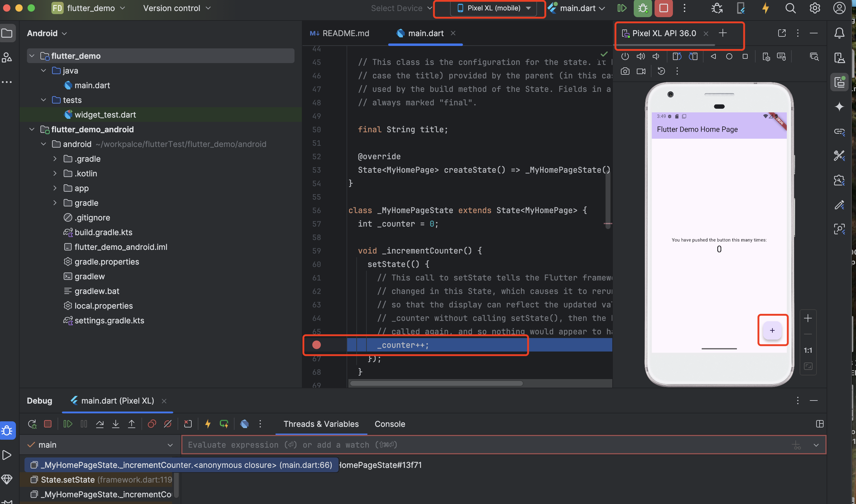The image size is (856, 504).
Task: Toggle Mute Breakpoints in Debug toolbar
Action: tap(168, 424)
